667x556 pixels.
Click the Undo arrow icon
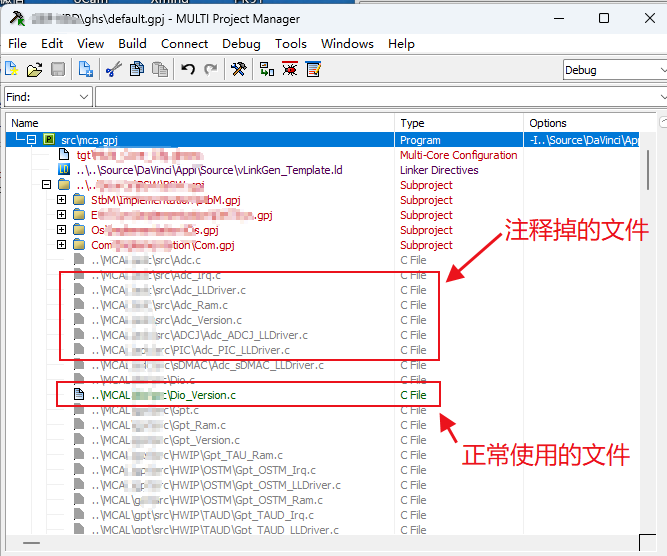(188, 69)
